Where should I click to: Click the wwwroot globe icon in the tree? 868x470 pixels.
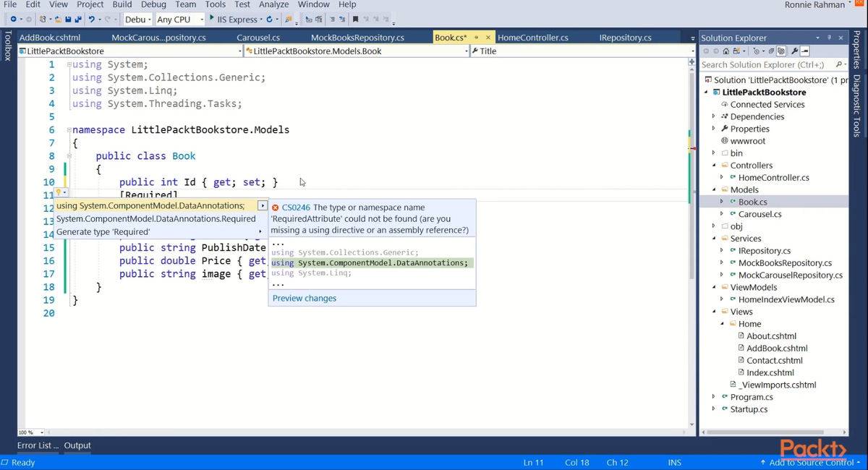(x=725, y=141)
